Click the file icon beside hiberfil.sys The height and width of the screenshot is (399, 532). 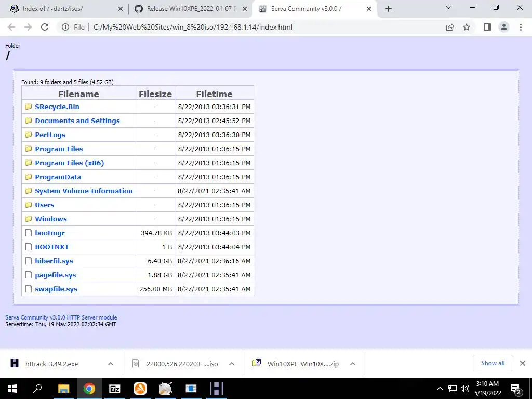[x=29, y=261]
